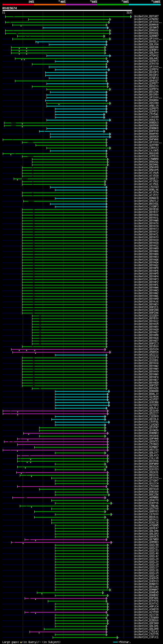
Task: Open the UniRef100_Q32SF9 entry
Action: pos(146,358)
